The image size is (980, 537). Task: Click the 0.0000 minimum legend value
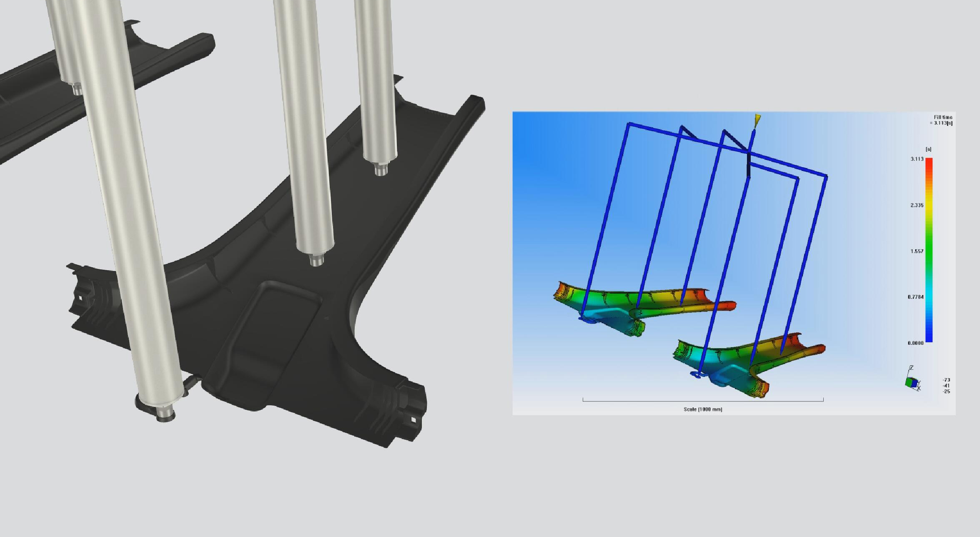click(x=915, y=343)
